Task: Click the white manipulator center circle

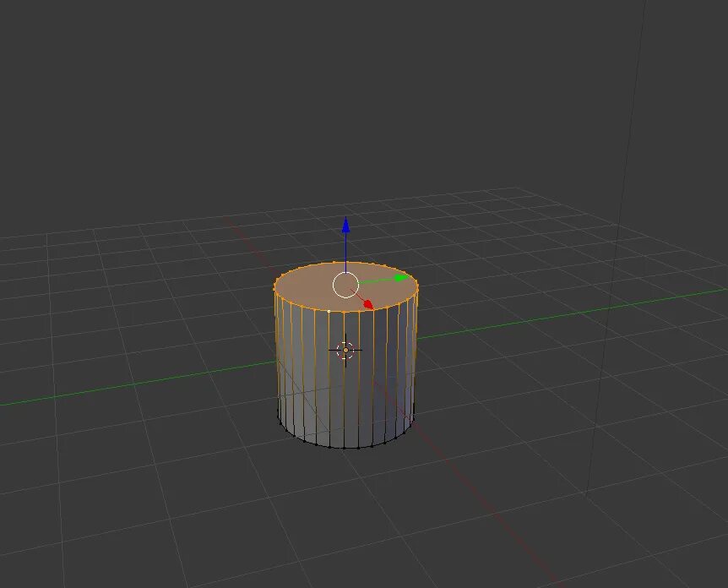Action: coord(345,286)
